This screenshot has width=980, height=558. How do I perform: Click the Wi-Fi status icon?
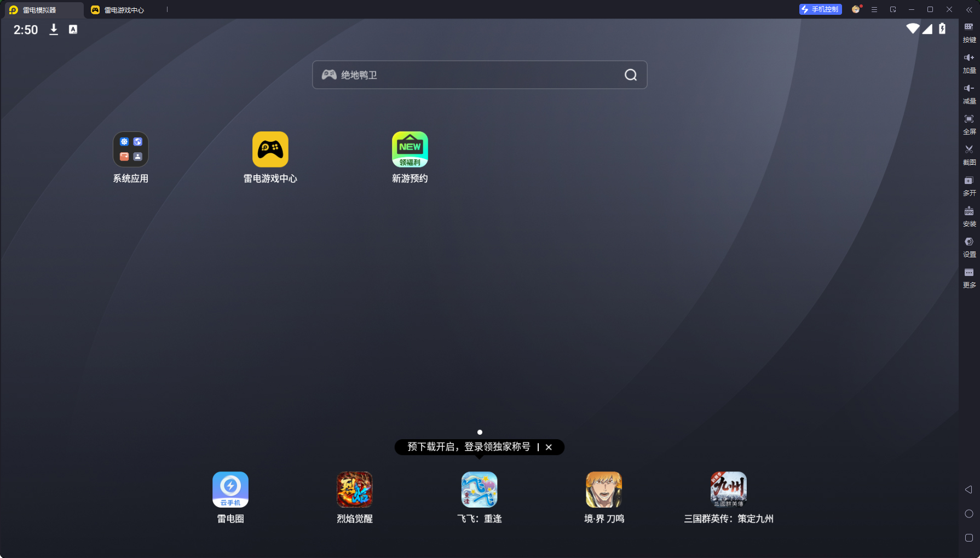coord(913,28)
